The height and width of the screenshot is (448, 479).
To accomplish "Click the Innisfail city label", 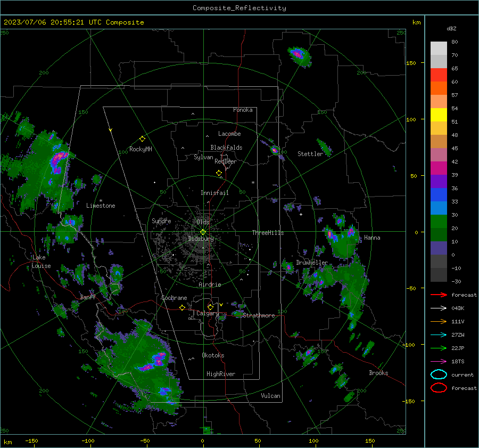I will point(214,193).
